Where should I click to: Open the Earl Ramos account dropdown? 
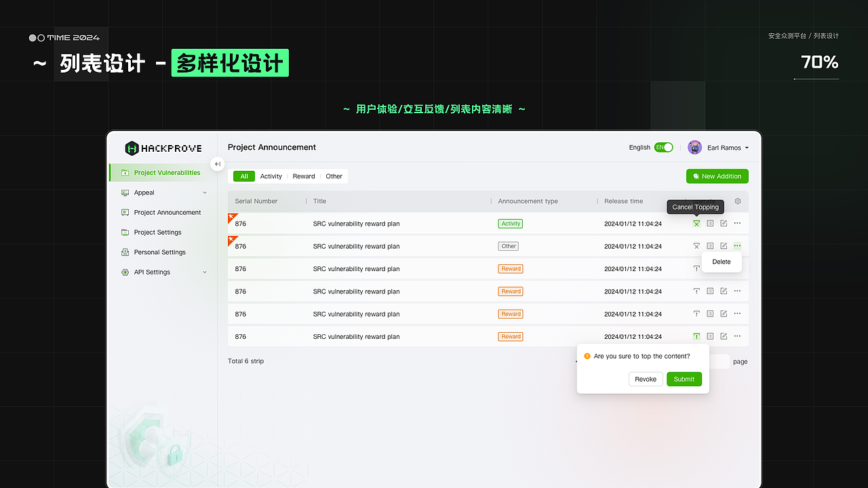[747, 148]
